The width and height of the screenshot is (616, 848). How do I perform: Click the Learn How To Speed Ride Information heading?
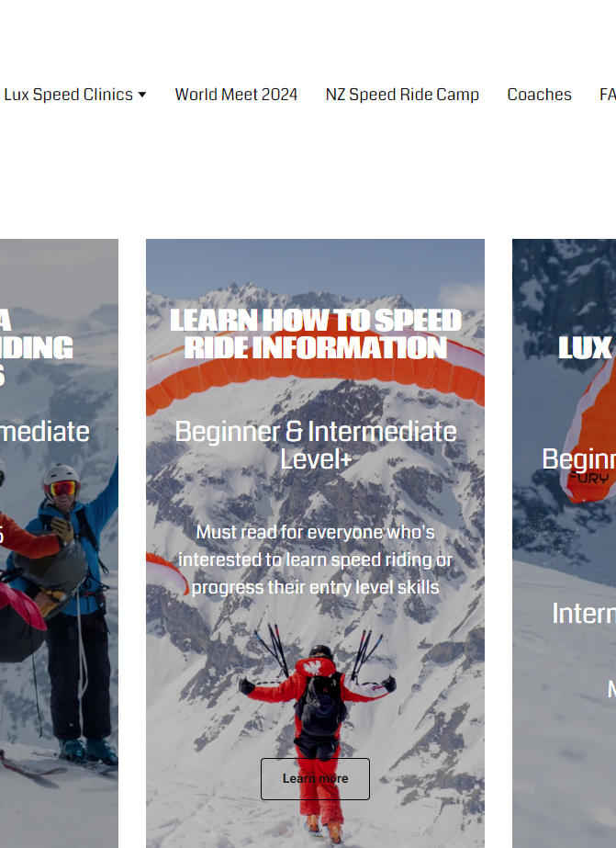point(316,334)
